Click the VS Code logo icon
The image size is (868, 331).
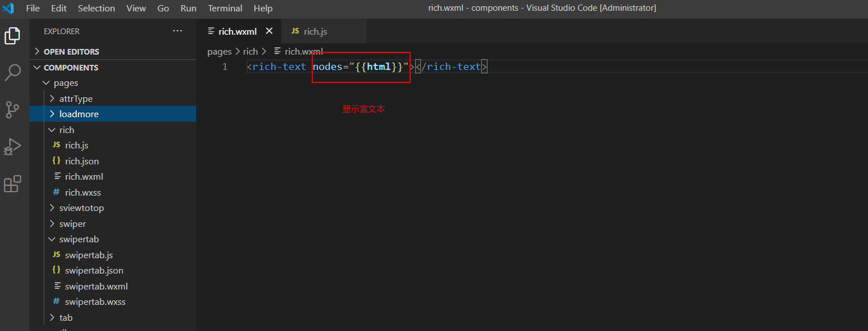coord(8,8)
